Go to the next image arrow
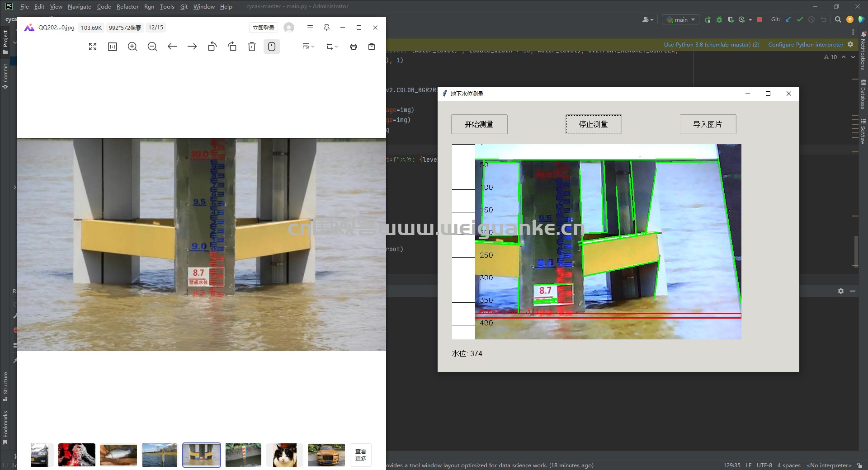Image resolution: width=868 pixels, height=470 pixels. point(192,47)
